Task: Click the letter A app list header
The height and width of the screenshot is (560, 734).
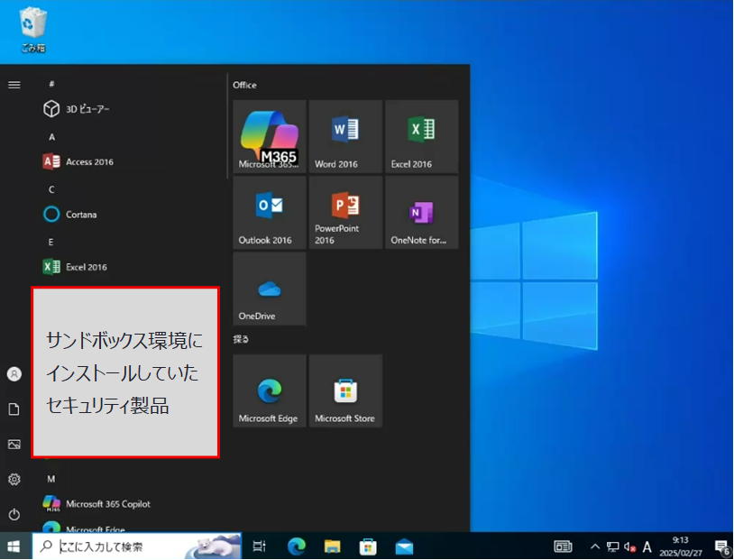Action: [x=51, y=137]
